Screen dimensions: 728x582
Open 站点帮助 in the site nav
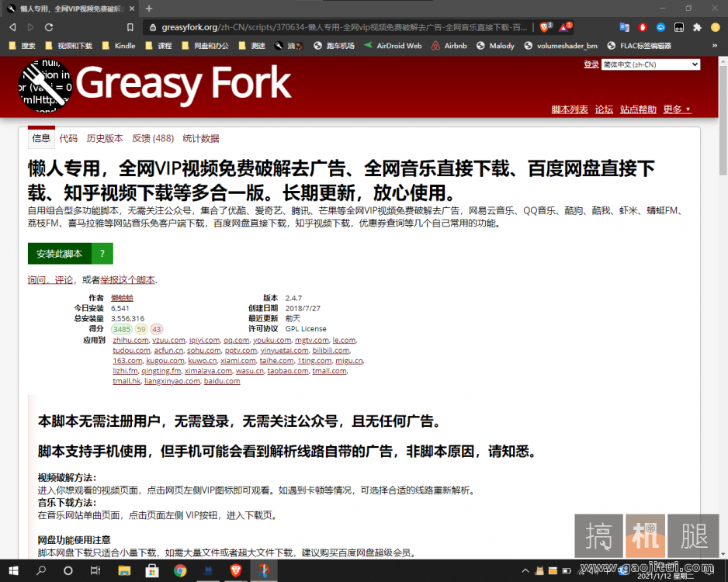pyautogui.click(x=638, y=109)
